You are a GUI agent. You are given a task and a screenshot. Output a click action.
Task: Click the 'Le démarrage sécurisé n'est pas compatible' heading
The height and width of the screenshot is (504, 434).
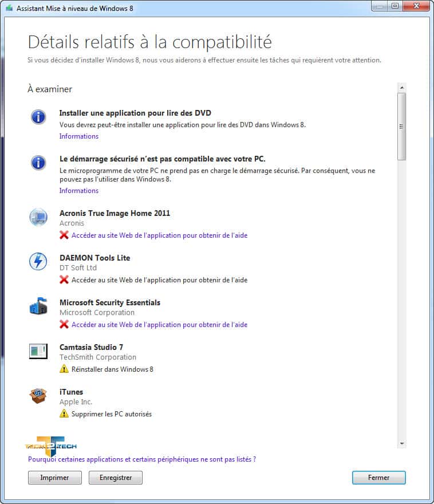(x=163, y=159)
